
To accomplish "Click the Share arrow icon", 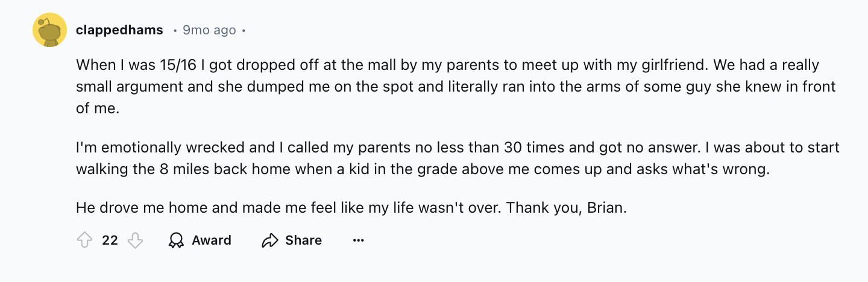I will click(x=269, y=240).
